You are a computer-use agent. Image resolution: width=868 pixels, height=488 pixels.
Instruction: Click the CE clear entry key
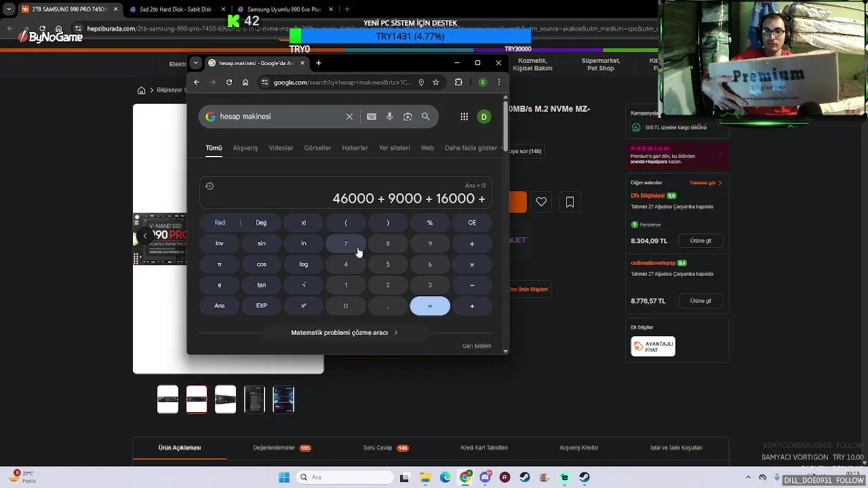coord(472,222)
